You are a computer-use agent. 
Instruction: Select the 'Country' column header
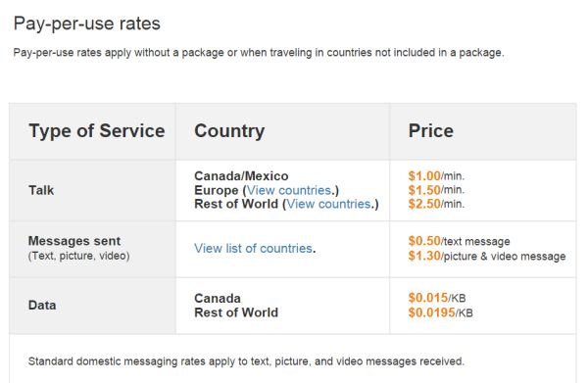point(229,131)
